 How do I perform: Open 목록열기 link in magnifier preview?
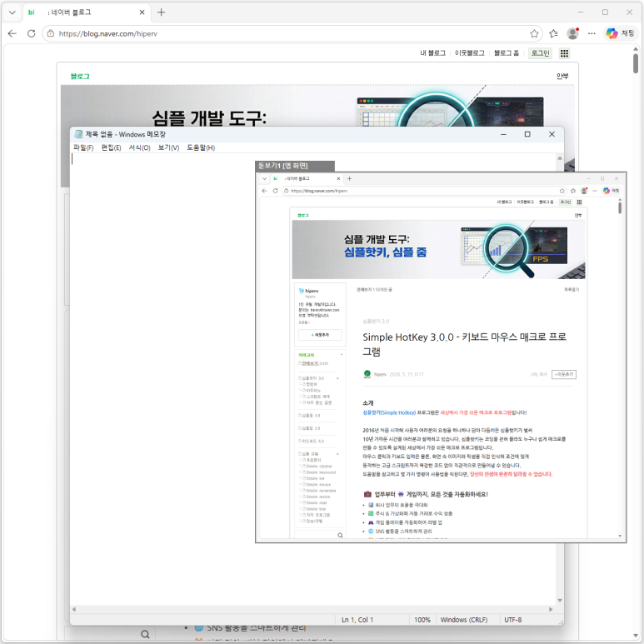click(x=572, y=290)
